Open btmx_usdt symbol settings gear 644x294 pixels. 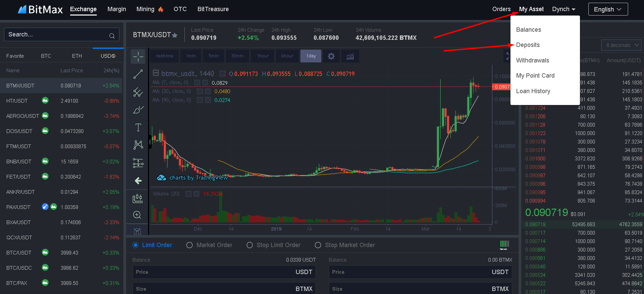(x=223, y=74)
